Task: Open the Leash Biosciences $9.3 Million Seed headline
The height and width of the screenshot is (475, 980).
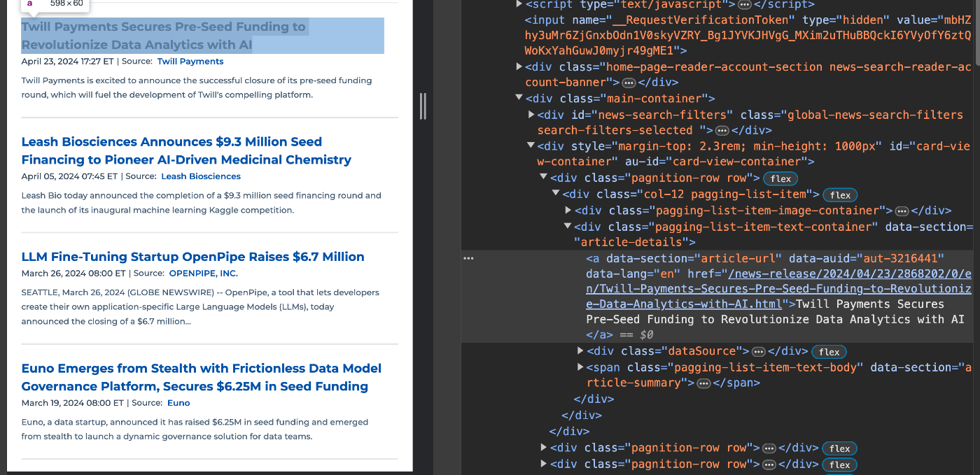Action: click(186, 150)
